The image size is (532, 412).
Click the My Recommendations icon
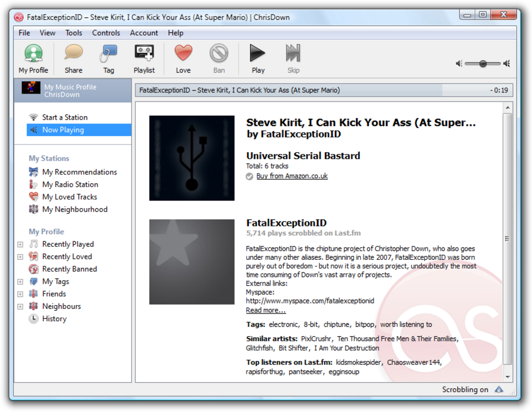(33, 172)
